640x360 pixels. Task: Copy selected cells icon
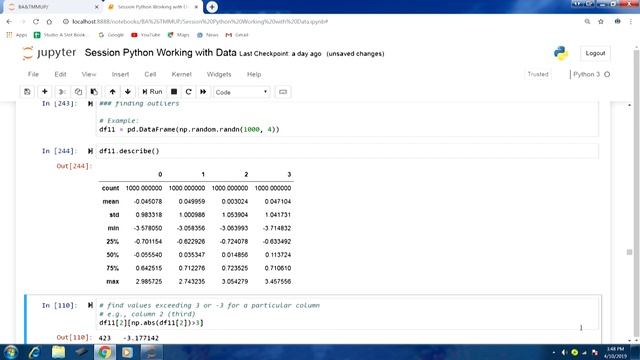[78, 92]
